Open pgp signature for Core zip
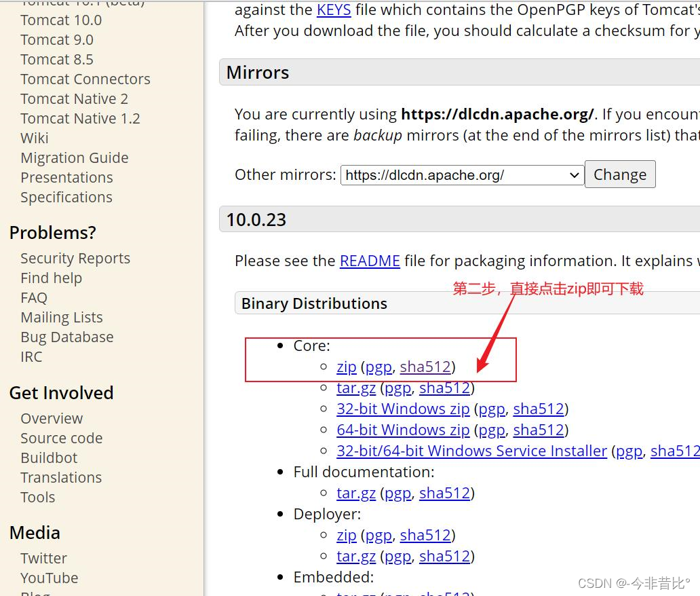Screen dimensions: 700x596 tap(378, 368)
